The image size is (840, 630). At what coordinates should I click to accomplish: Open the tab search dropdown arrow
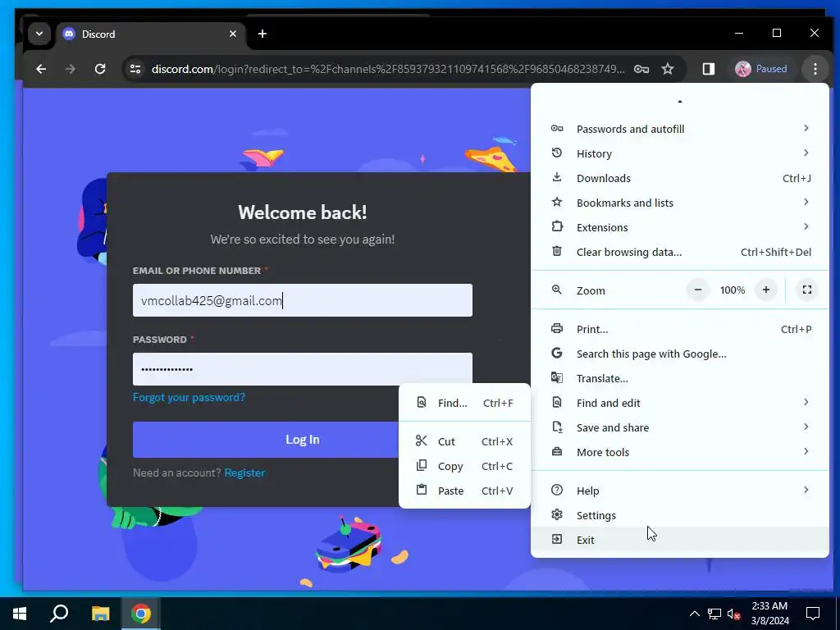pos(39,34)
